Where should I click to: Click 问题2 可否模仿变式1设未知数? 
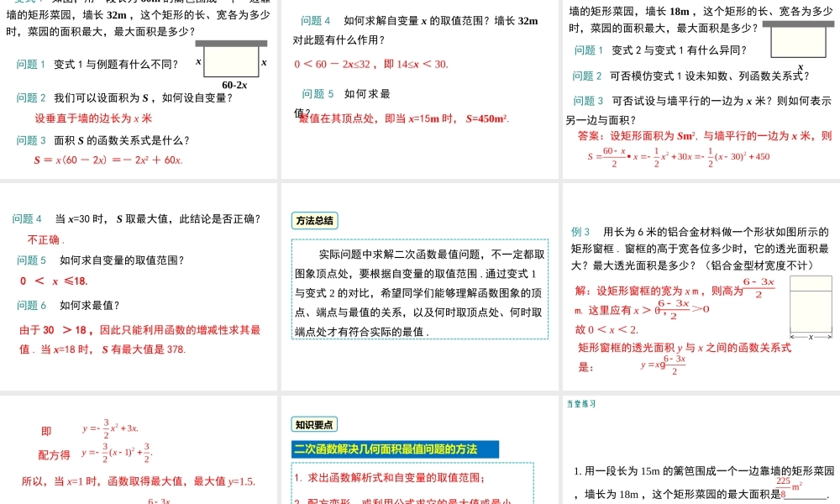click(690, 76)
